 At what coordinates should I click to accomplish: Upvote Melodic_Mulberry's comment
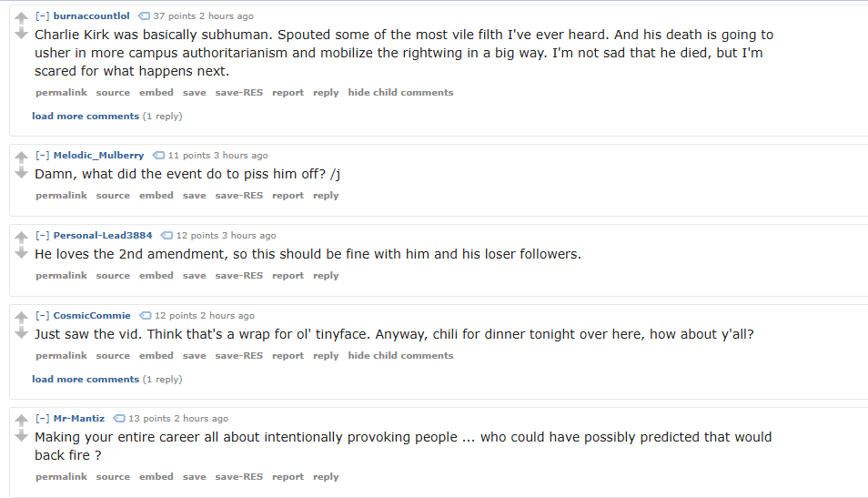pyautogui.click(x=22, y=158)
